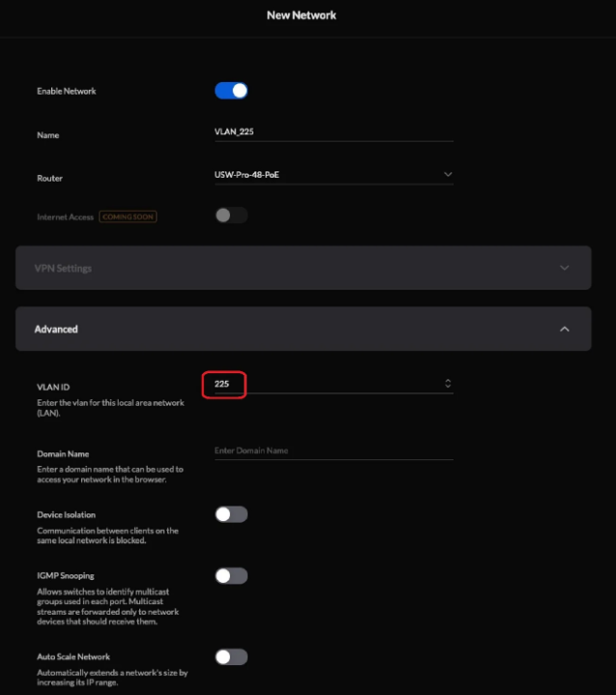This screenshot has height=695, width=616.
Task: Click the Coming Soon badge
Action: tap(128, 217)
